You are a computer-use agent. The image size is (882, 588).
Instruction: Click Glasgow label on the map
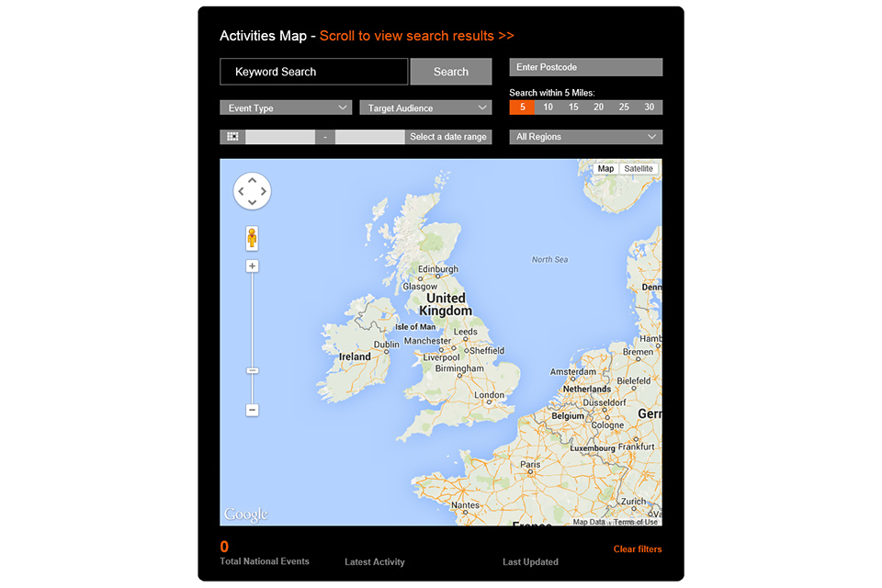point(420,287)
